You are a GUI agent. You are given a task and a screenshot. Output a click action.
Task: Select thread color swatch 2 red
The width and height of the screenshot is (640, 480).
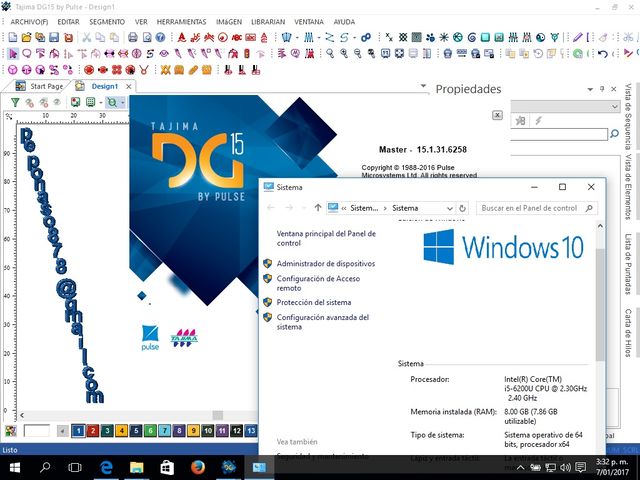coord(93,431)
